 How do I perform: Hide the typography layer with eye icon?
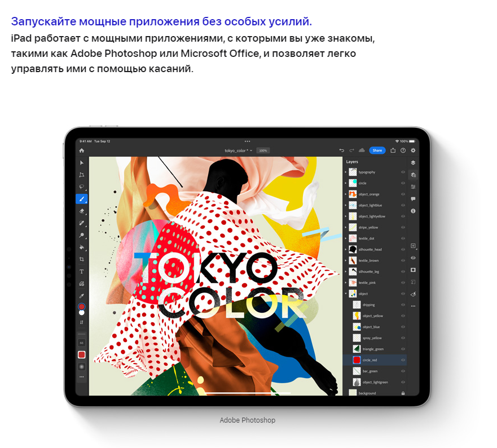tap(403, 172)
